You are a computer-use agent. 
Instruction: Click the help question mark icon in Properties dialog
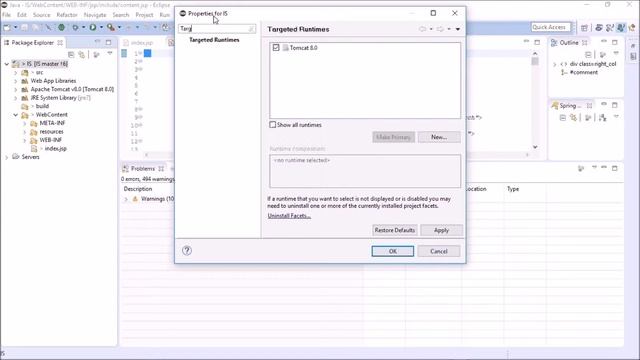pos(187,251)
